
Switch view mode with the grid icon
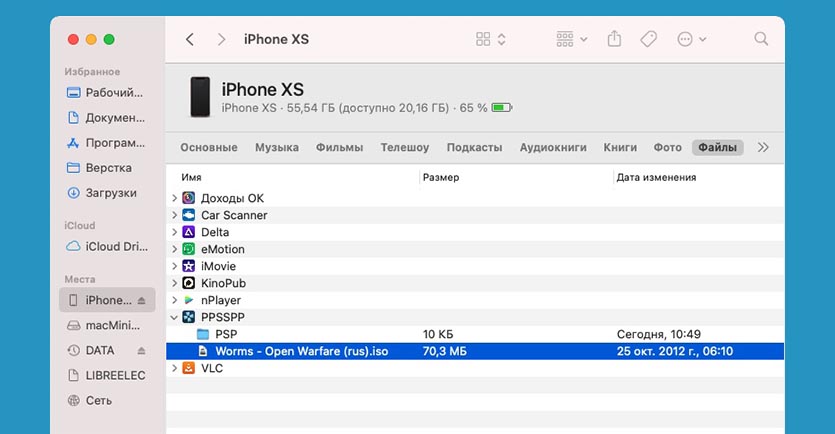point(483,39)
